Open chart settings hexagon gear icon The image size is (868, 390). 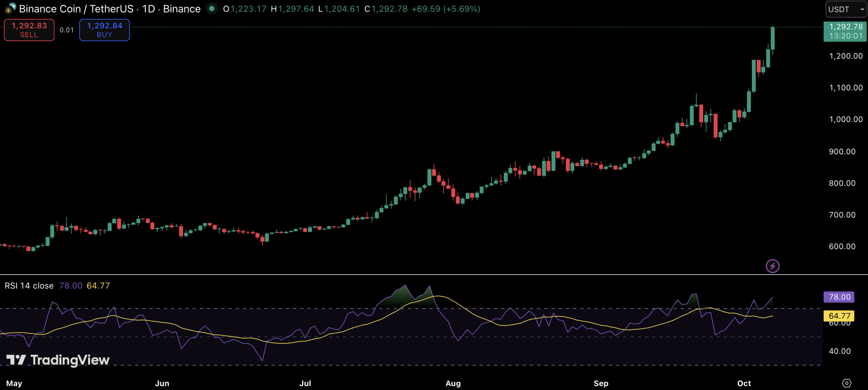click(846, 383)
